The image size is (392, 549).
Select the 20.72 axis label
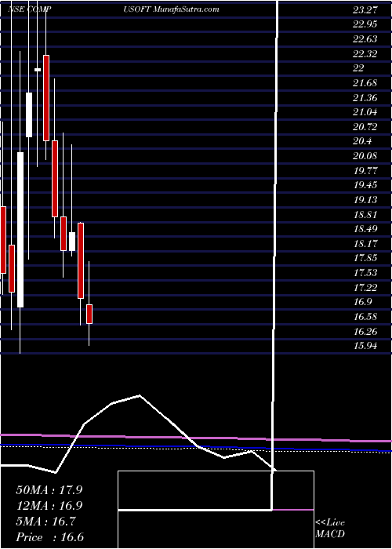click(365, 127)
